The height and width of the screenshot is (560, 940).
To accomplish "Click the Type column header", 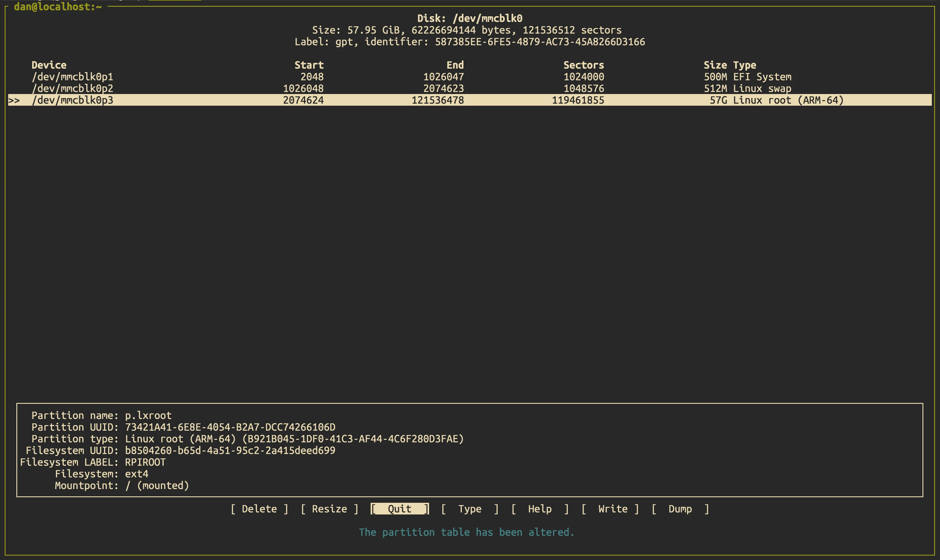I will click(x=744, y=65).
